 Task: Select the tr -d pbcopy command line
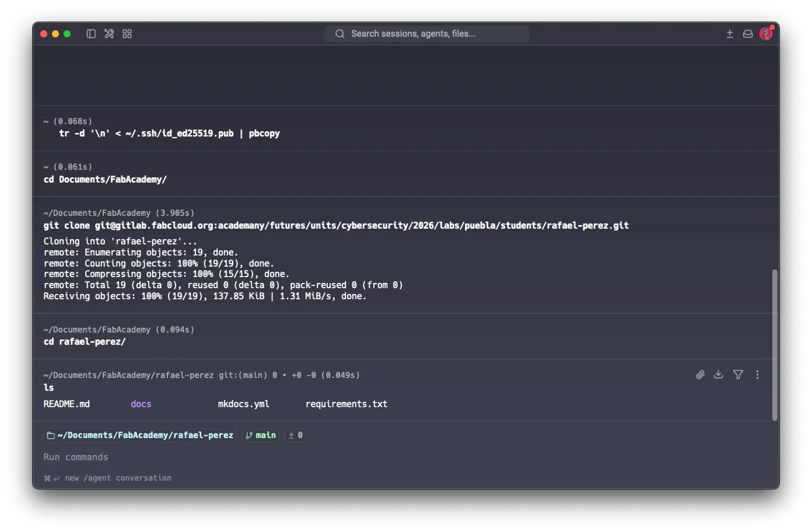tap(169, 134)
